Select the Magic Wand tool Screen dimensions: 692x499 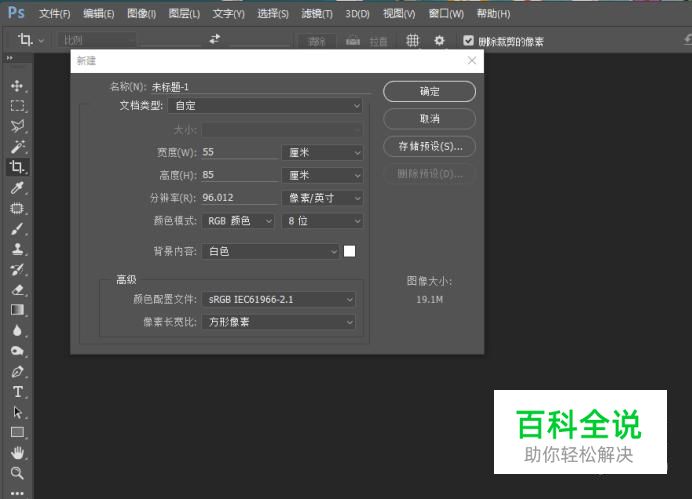click(x=17, y=146)
